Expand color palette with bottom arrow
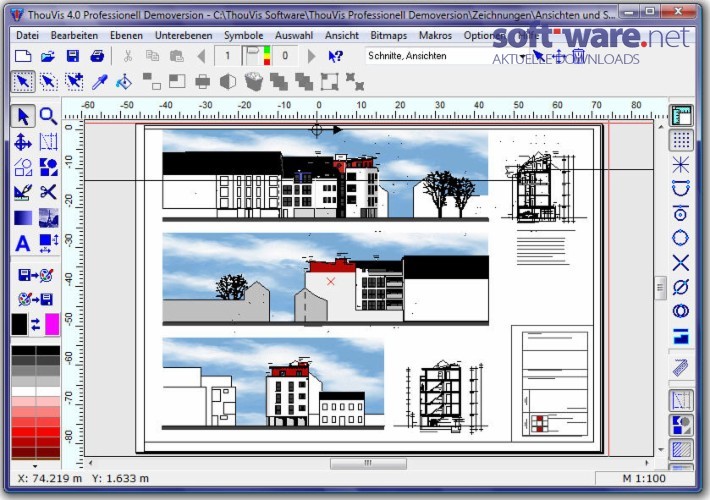Viewport: 710px width, 500px height. click(35, 466)
